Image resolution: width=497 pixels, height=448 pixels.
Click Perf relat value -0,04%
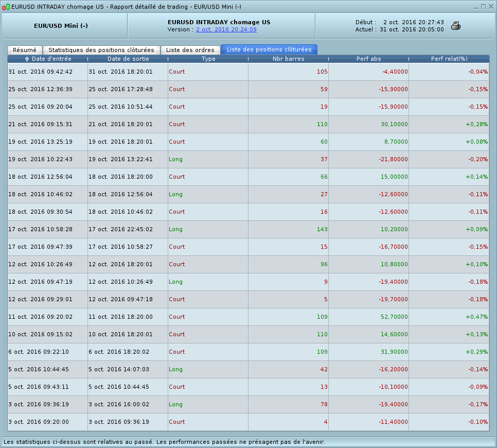478,72
